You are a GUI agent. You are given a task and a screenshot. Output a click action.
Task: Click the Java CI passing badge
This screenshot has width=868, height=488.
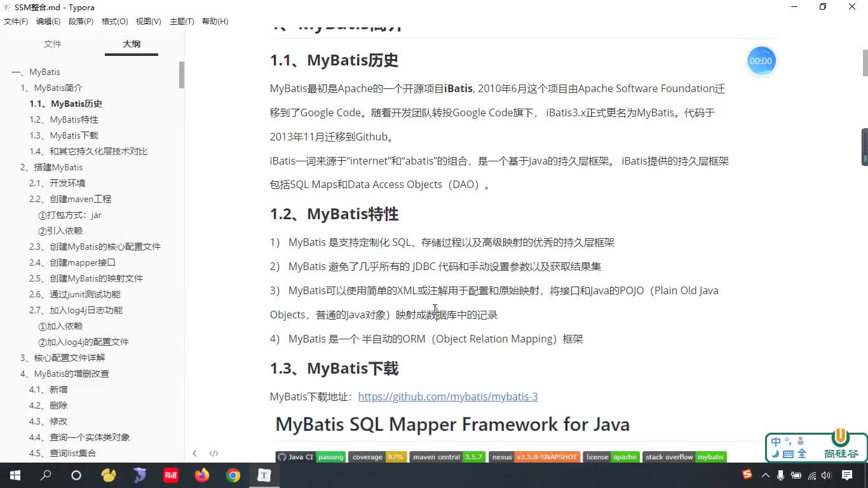(x=311, y=457)
